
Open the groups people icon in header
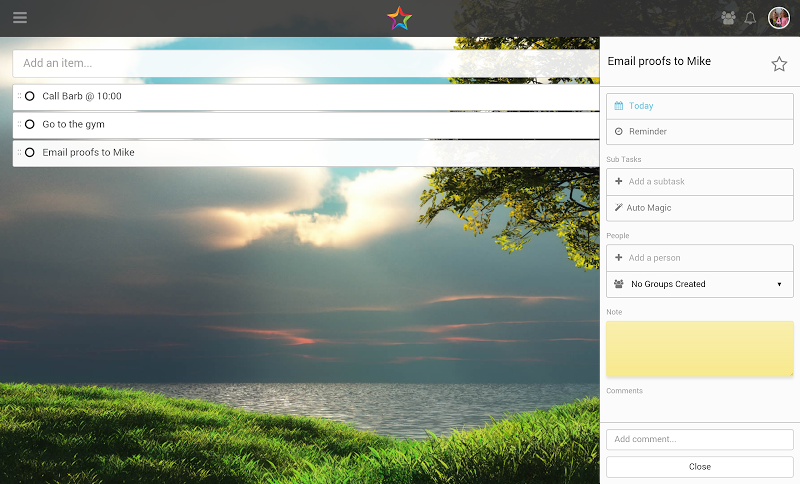point(728,18)
